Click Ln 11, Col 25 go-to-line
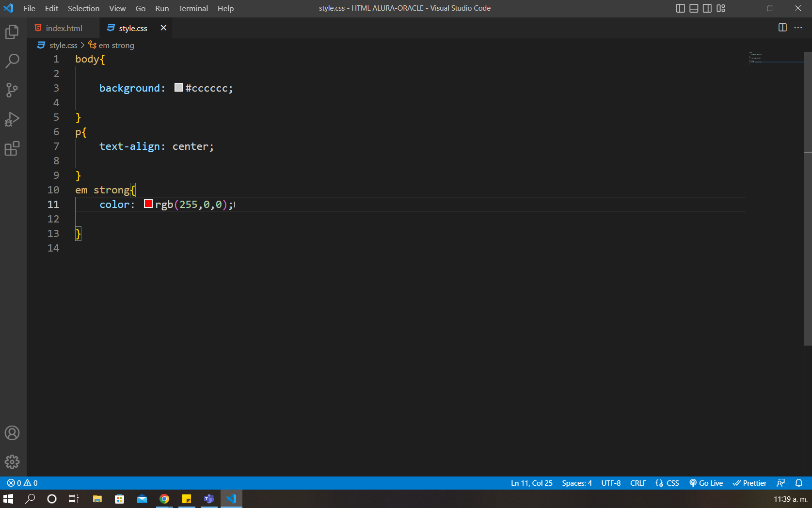 point(531,483)
